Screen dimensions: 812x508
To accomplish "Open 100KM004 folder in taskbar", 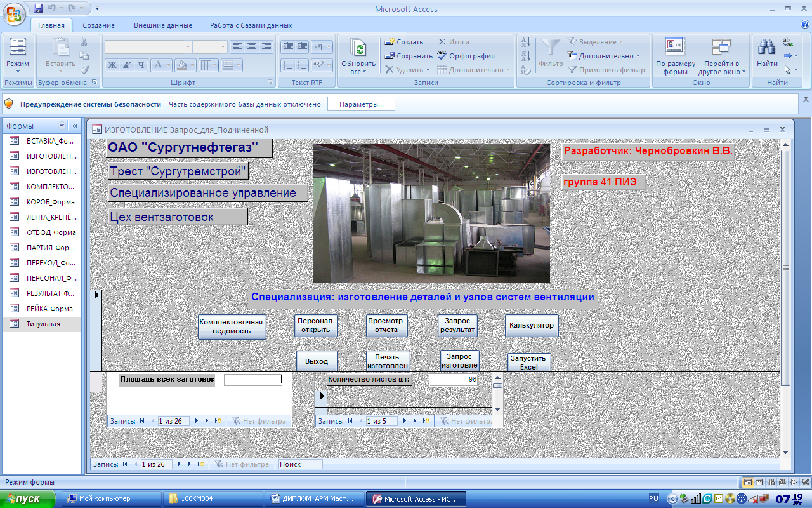I will tap(214, 499).
